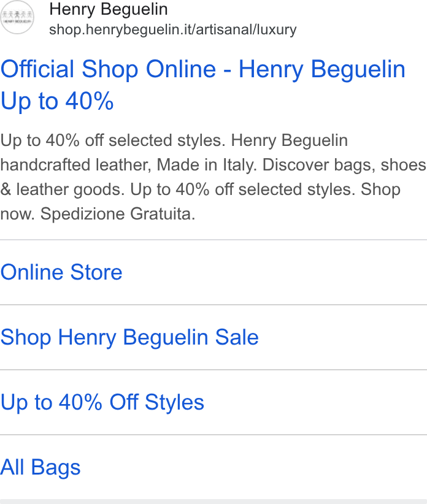Click the divider line above Online Store

[x=213, y=240]
